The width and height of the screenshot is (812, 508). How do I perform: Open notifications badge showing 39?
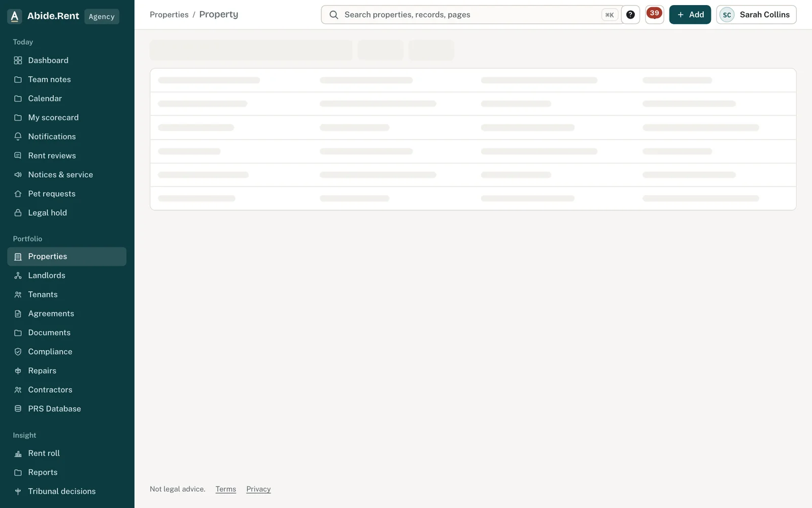click(654, 15)
